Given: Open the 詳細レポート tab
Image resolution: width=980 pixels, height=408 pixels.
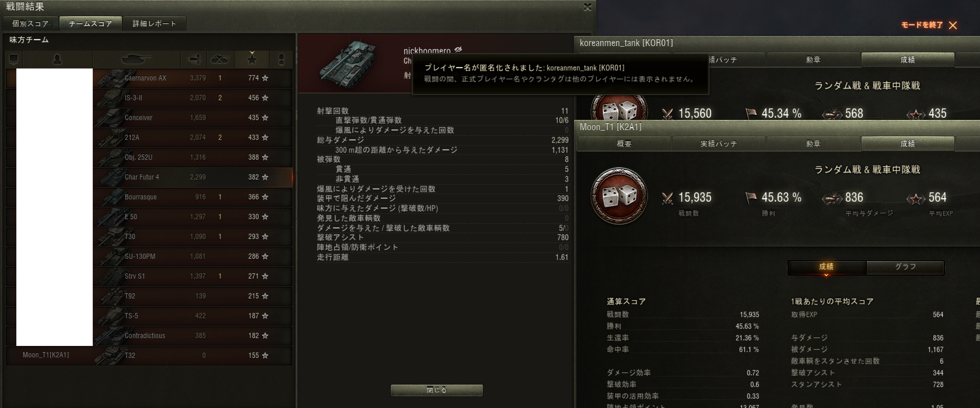Looking at the screenshot, I should pos(154,24).
